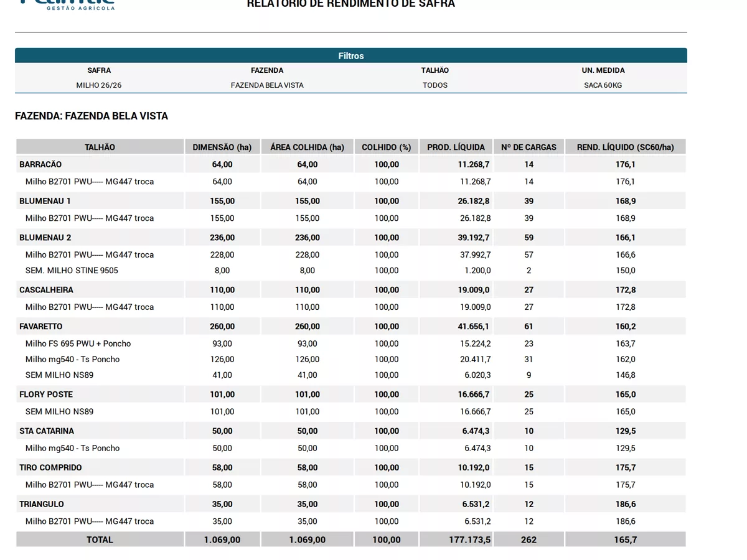Select the "1.200,0" production value

point(477,271)
